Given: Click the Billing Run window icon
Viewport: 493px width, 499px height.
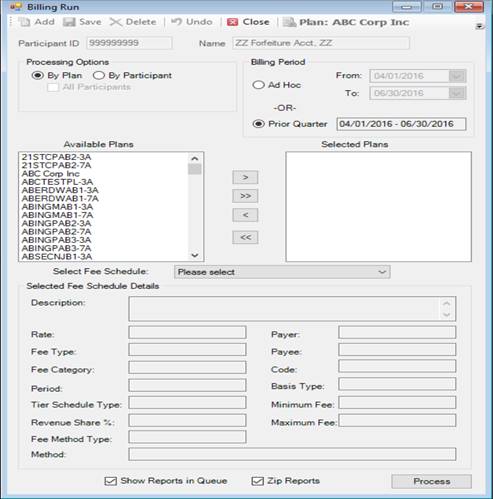Looking at the screenshot, I should (15, 7).
